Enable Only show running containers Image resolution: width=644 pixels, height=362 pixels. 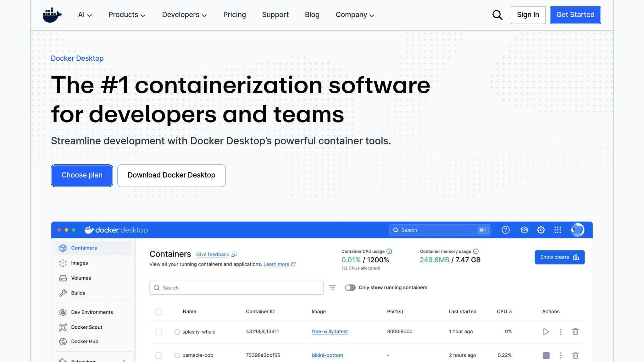(350, 288)
